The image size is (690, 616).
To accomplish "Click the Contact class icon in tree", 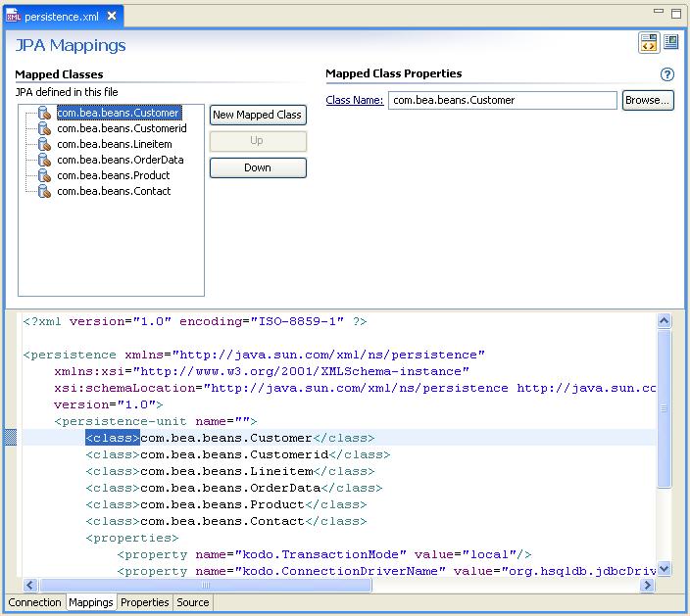I will click(44, 191).
